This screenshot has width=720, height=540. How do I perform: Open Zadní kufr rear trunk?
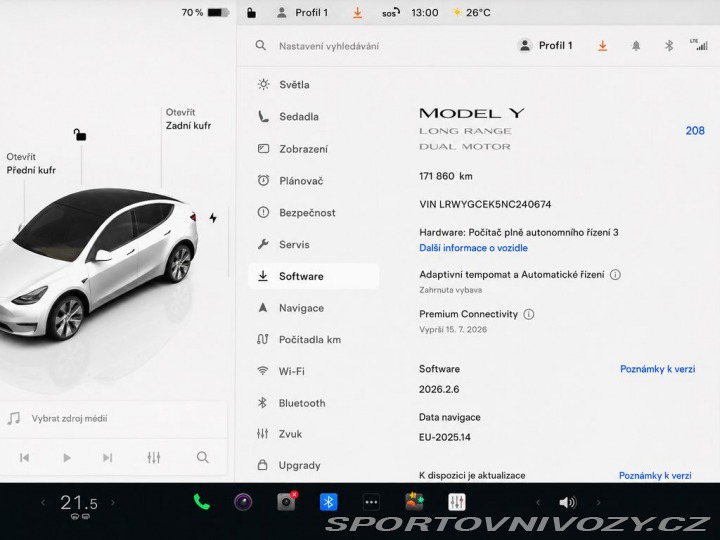click(x=188, y=119)
